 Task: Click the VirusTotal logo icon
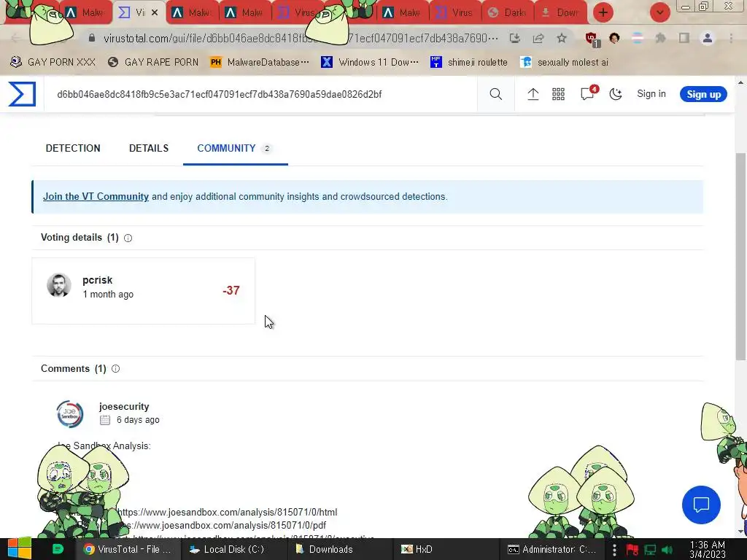(22, 94)
